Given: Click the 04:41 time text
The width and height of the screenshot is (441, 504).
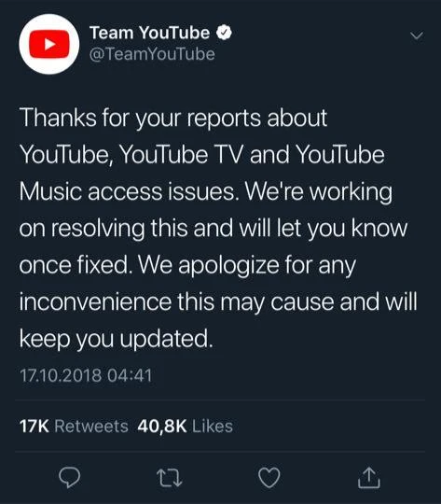Looking at the screenshot, I should point(130,375).
